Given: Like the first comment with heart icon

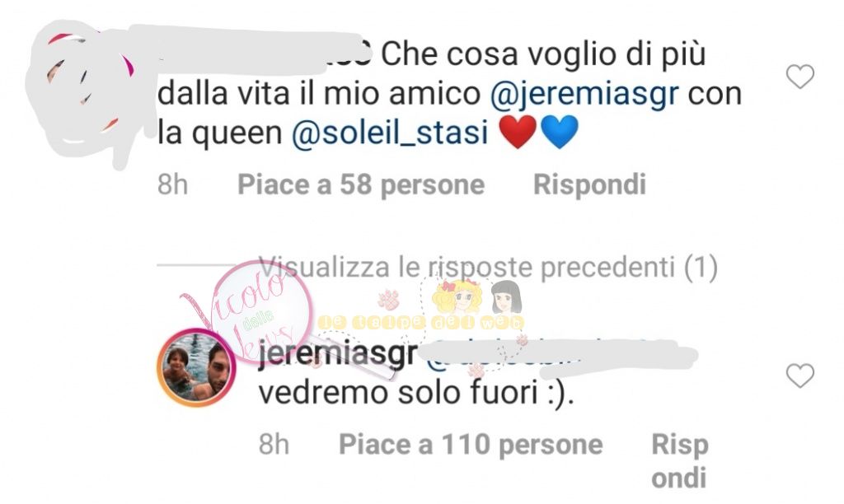Looking at the screenshot, I should [x=799, y=77].
